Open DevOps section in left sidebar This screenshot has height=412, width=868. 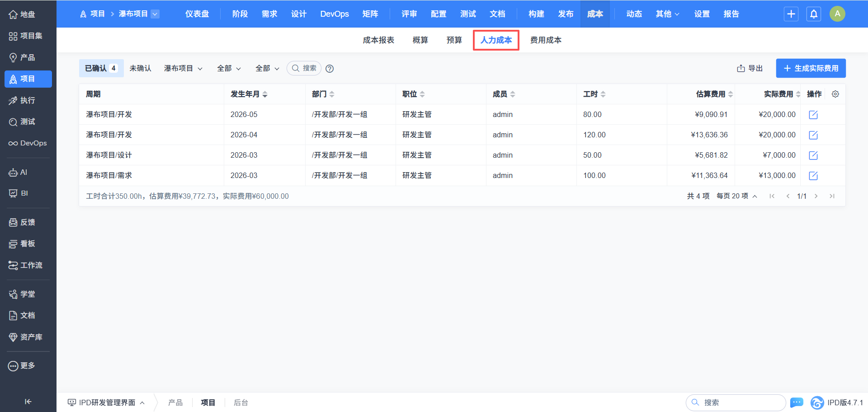[x=28, y=143]
